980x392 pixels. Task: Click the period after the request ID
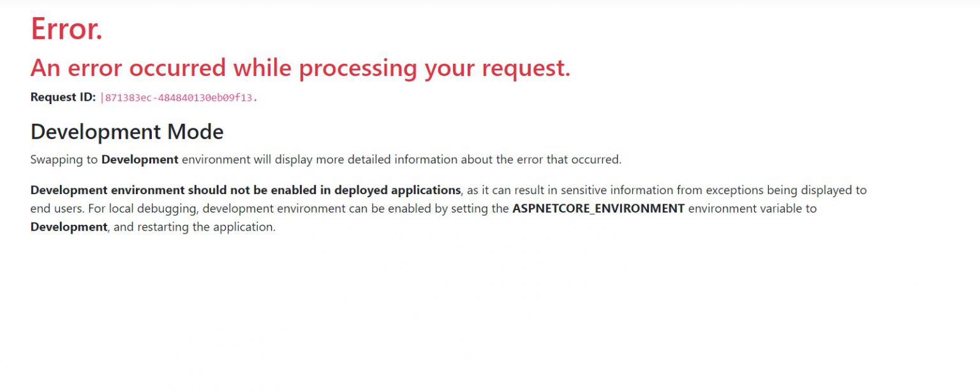255,98
